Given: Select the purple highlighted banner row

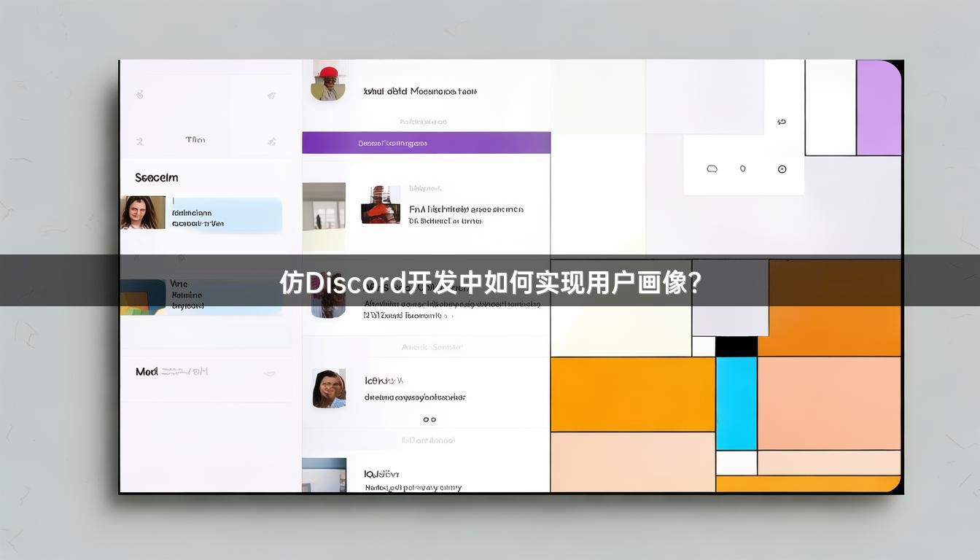Looking at the screenshot, I should (x=426, y=143).
